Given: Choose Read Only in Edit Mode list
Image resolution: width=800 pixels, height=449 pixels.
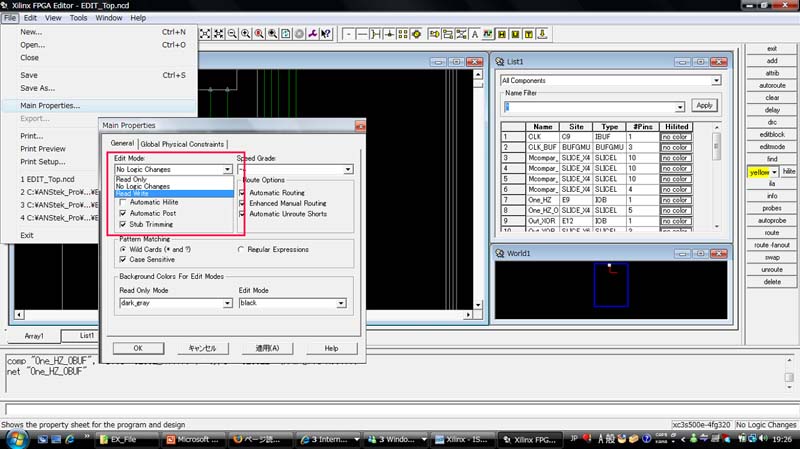Looking at the screenshot, I should point(174,179).
